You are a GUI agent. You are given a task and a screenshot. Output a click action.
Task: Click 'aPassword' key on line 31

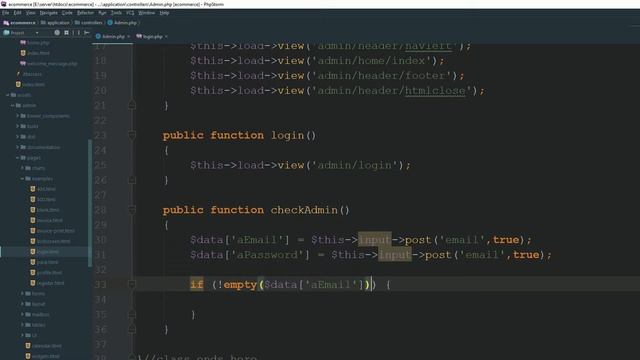tap(267, 255)
